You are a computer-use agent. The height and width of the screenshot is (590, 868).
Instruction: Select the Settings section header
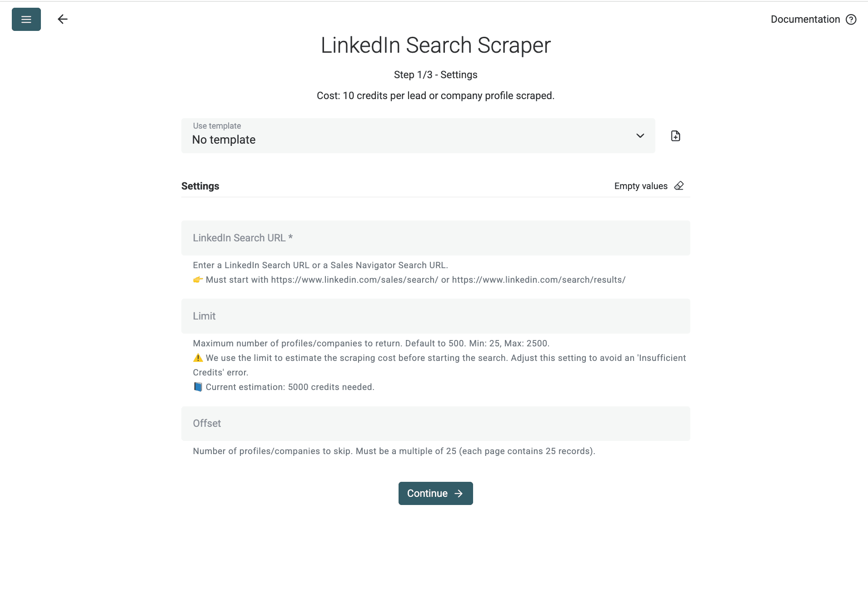click(x=200, y=185)
